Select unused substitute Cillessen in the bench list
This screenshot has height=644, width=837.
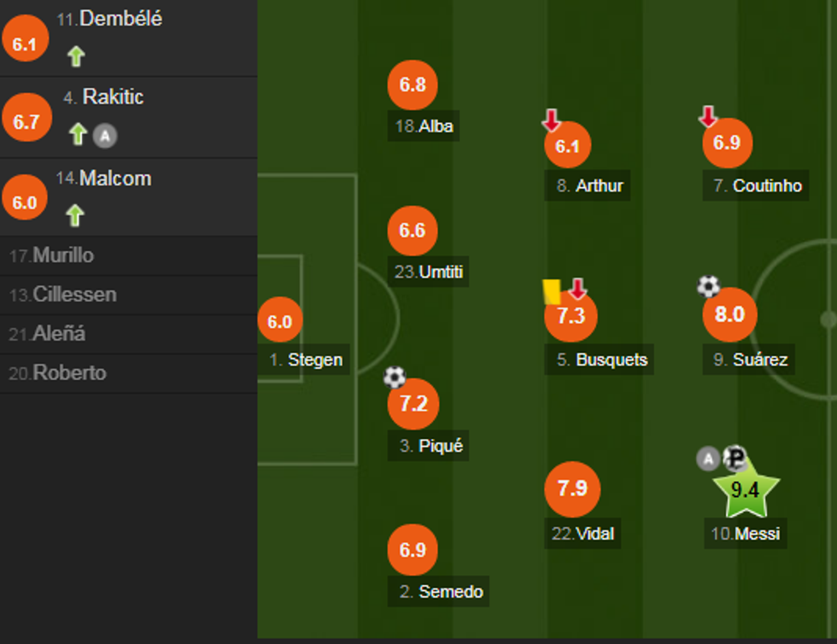(62, 295)
